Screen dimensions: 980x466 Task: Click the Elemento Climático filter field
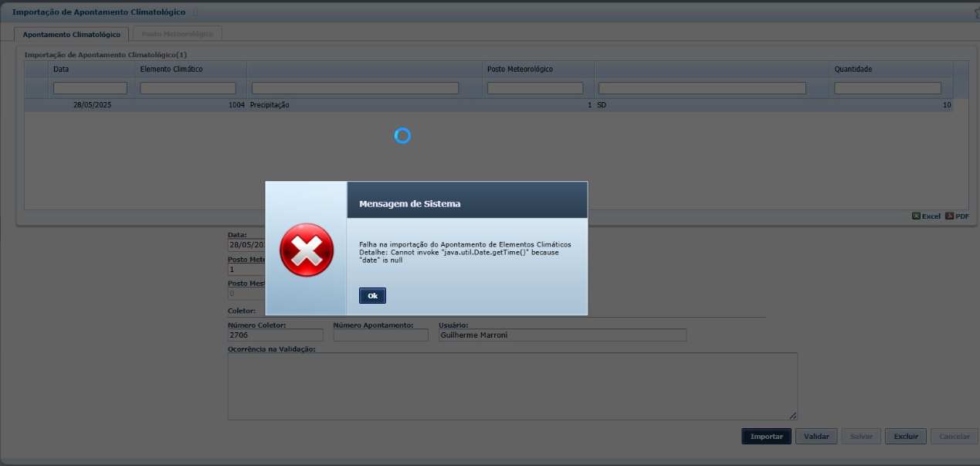click(188, 88)
